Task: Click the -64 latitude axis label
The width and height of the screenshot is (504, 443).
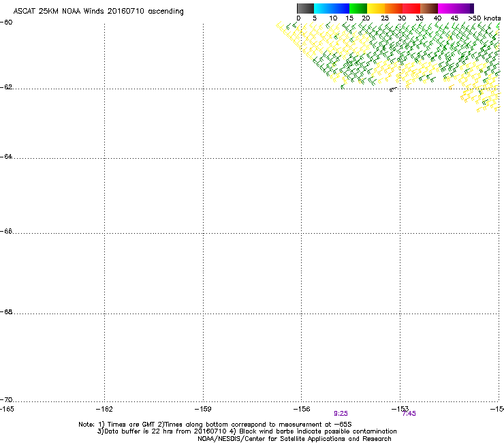Action: pyautogui.click(x=6, y=157)
